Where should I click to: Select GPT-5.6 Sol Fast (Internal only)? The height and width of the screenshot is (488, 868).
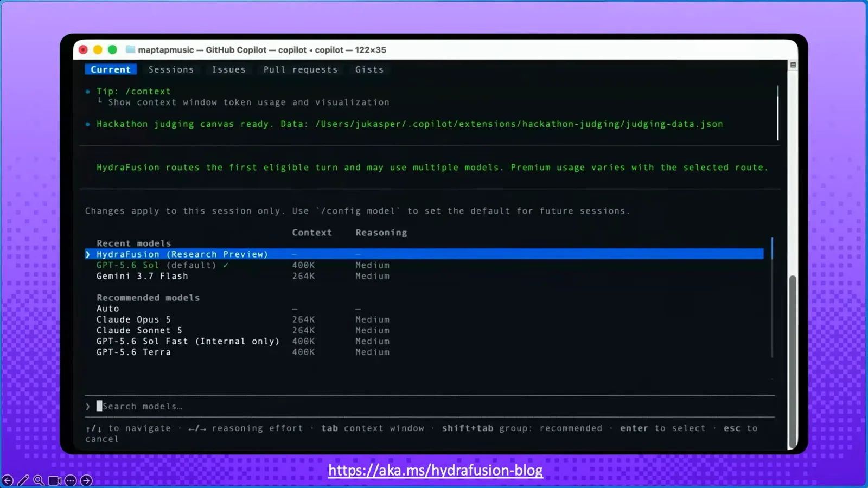[188, 341]
